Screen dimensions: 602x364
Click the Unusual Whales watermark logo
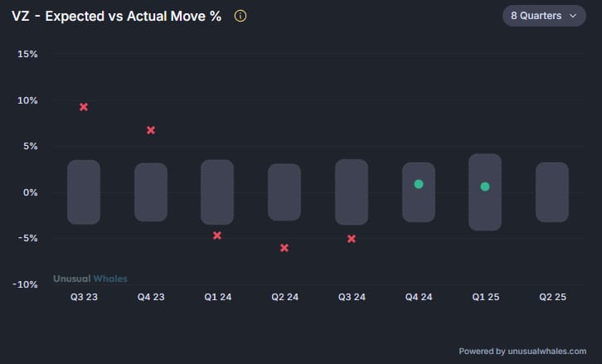(x=90, y=279)
